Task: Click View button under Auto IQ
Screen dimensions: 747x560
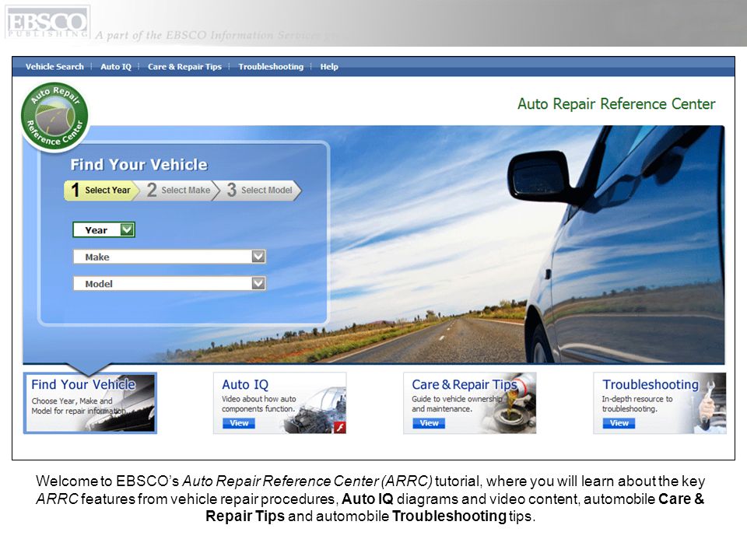Action: click(x=239, y=423)
